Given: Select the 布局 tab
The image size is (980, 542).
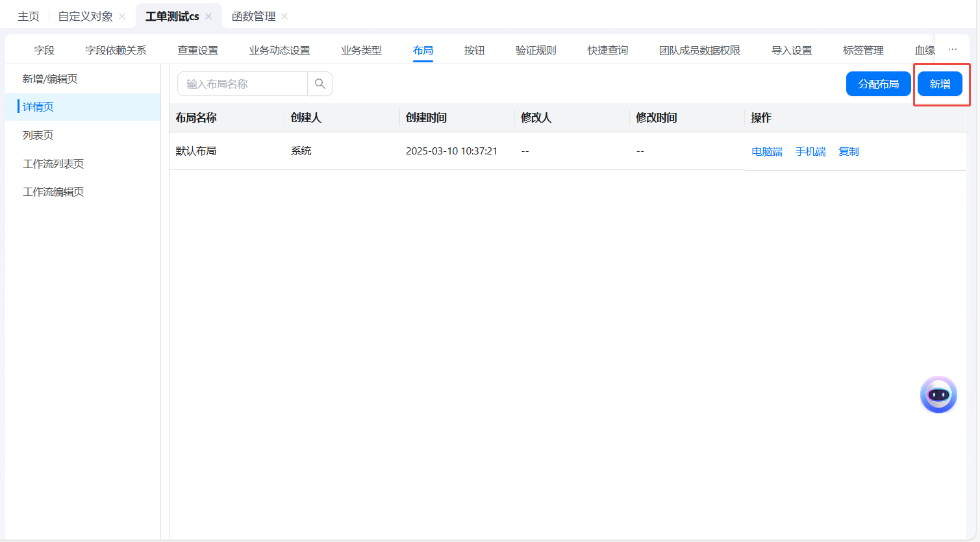Looking at the screenshot, I should 423,50.
